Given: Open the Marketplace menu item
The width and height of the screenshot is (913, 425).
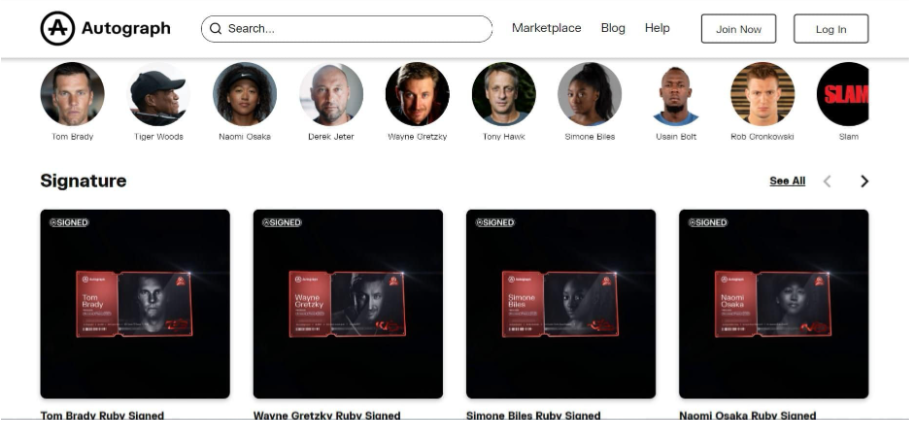Looking at the screenshot, I should [x=546, y=28].
